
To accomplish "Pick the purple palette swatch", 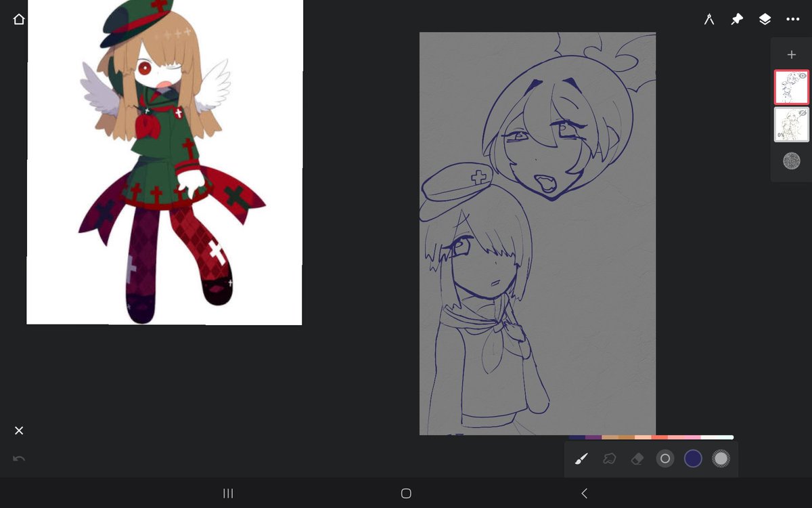I will 593,438.
